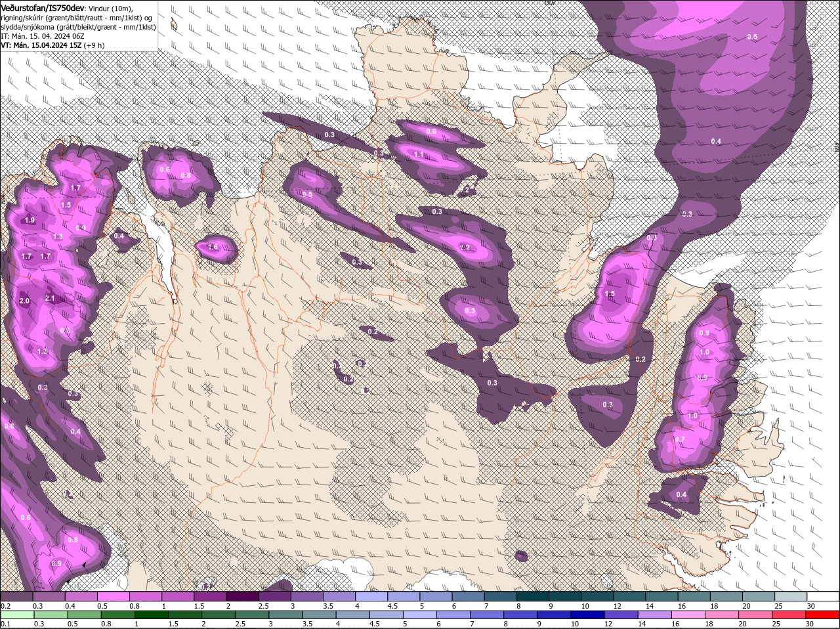Click the 'VT: Mán. 15.04.2024 15Z (+9 h)' line
Viewport: 840px width, 629px height.
(52, 45)
